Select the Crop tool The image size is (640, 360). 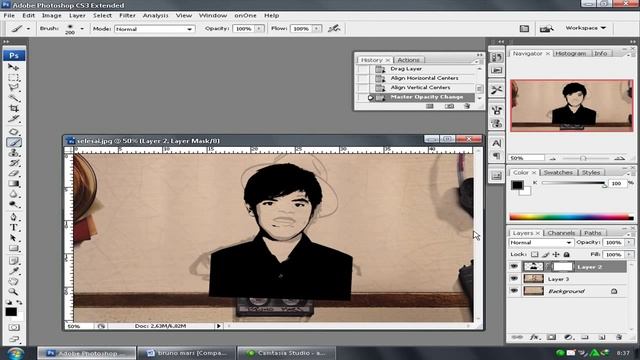[x=13, y=109]
